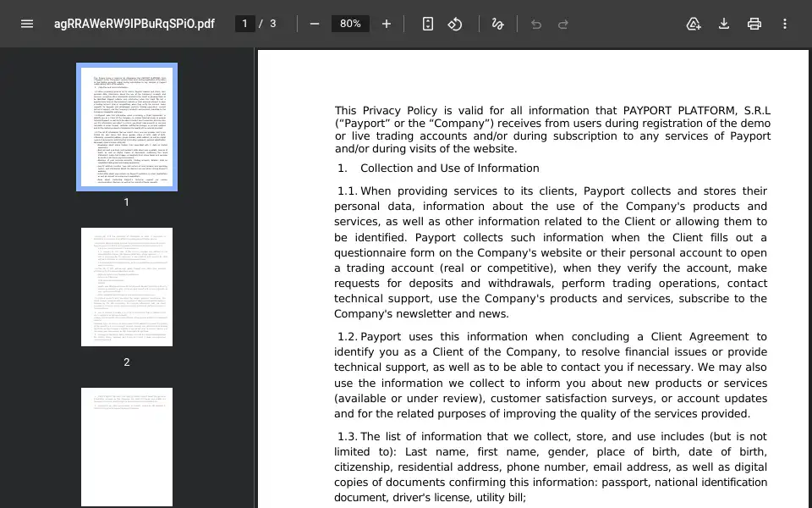Click thumbnail label '1'
Image resolution: width=812 pixels, height=508 pixels.
click(x=127, y=202)
